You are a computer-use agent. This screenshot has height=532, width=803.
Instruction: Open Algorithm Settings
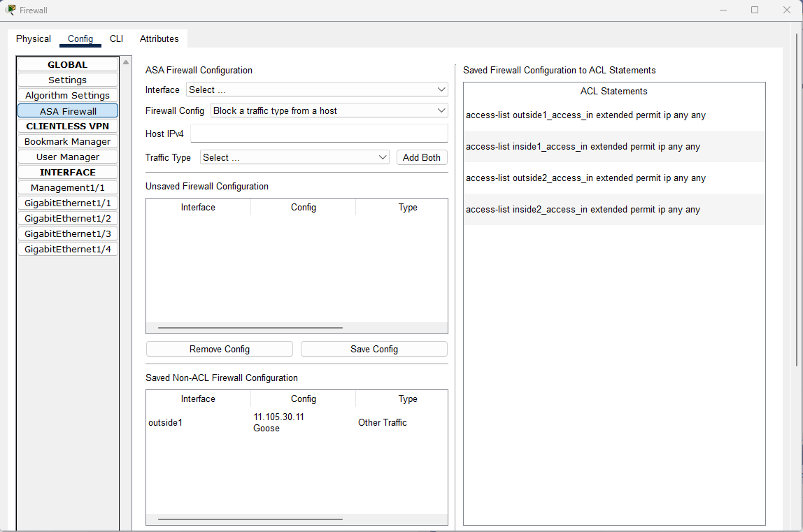67,95
